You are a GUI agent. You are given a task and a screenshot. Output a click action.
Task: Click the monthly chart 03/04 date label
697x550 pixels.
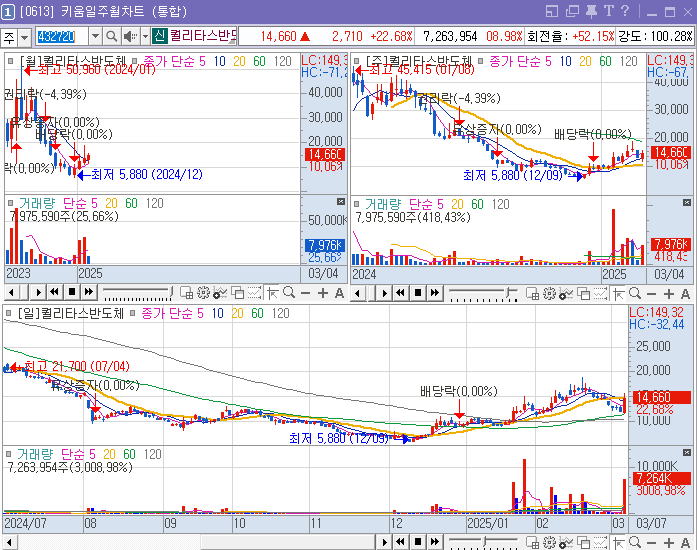(x=323, y=273)
